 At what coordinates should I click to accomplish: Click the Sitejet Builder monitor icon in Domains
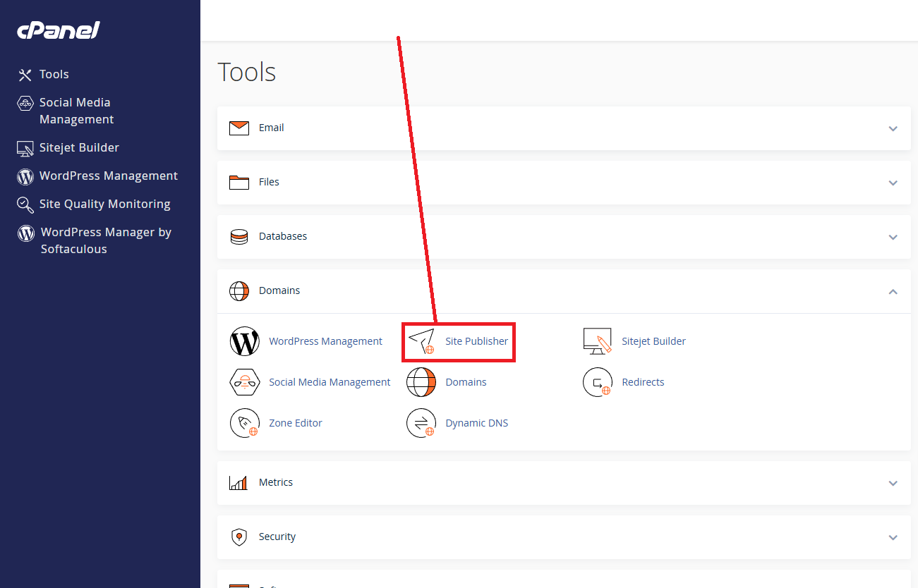[x=598, y=341]
